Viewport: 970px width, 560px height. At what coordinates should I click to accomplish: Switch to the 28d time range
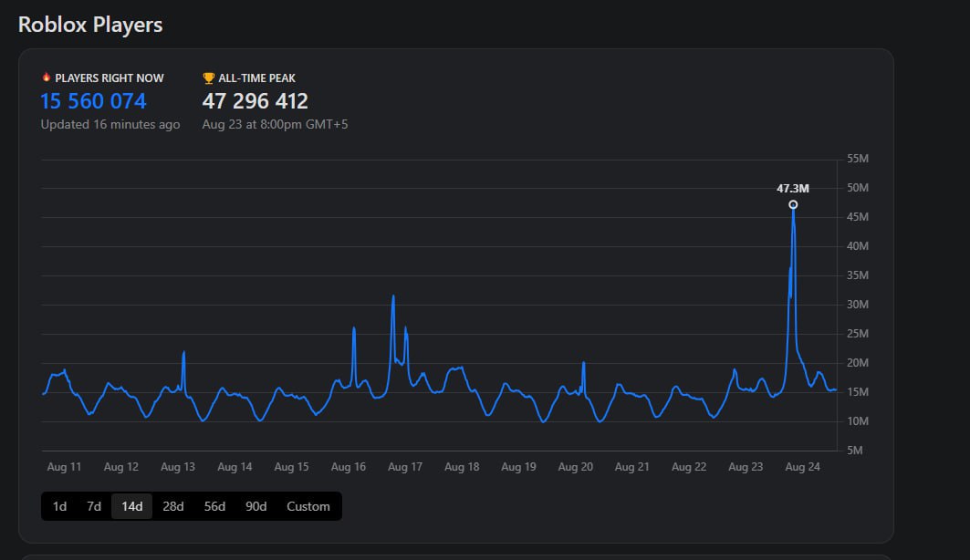[173, 506]
